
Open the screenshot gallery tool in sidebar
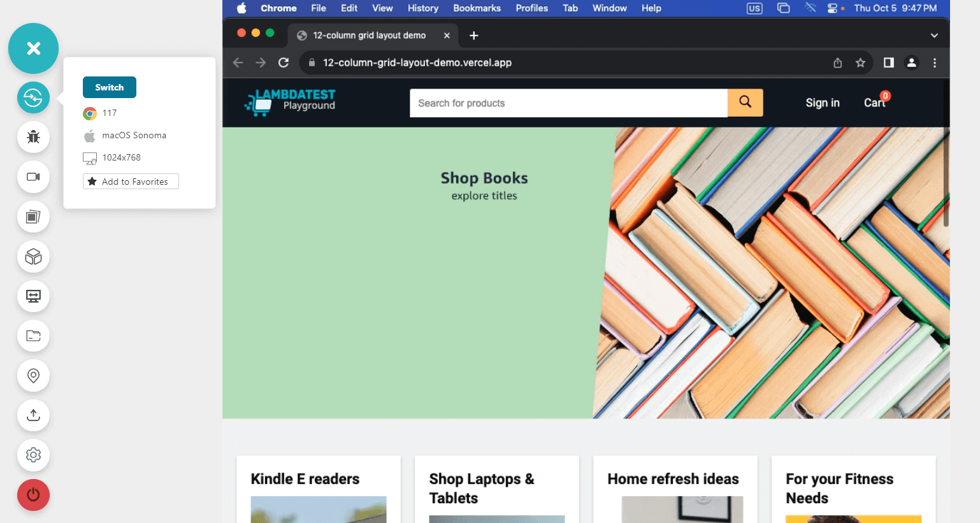[33, 217]
